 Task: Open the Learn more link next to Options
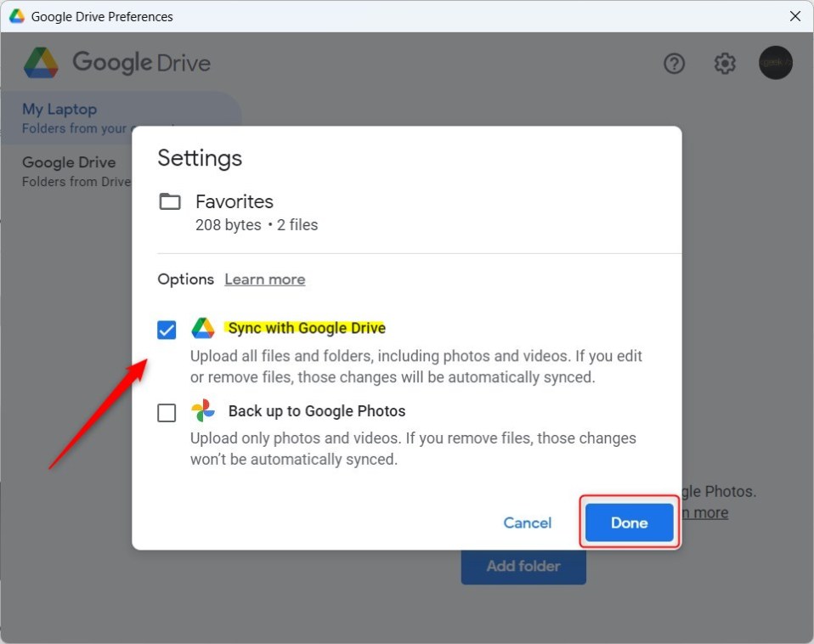click(x=264, y=280)
